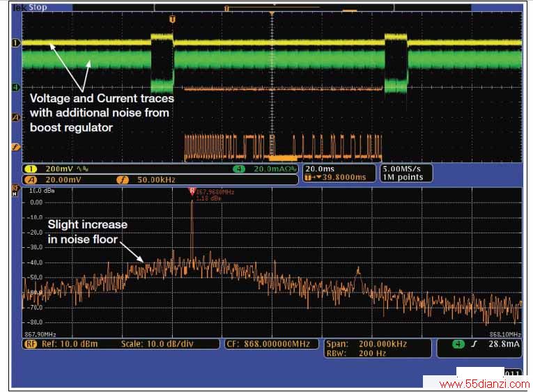The image size is (533, 392).
Task: Click the -40.0 axis label on spectrum
Action: [x=36, y=262]
